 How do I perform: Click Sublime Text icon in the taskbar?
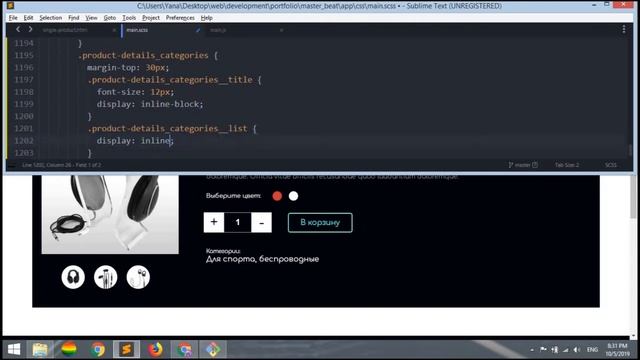pos(127,349)
